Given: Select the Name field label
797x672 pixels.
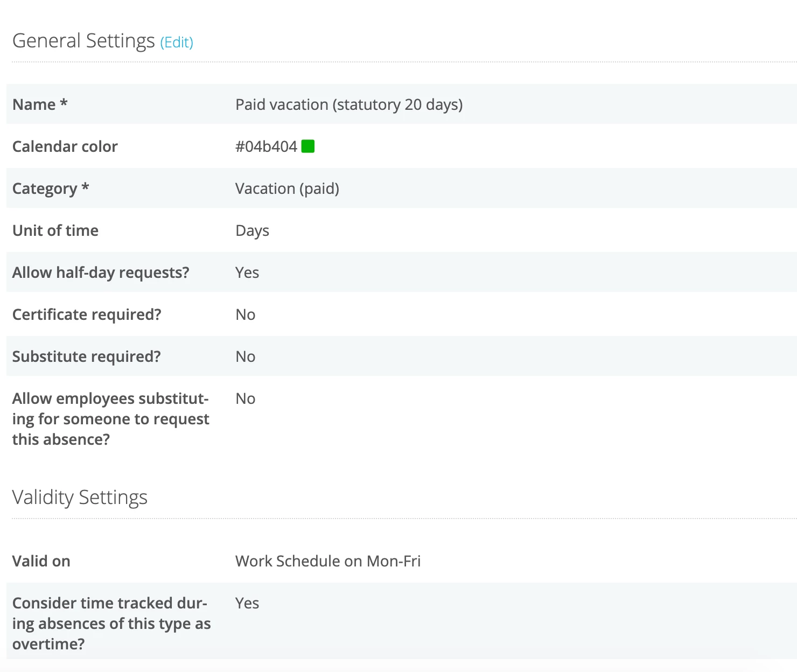Looking at the screenshot, I should tap(40, 104).
